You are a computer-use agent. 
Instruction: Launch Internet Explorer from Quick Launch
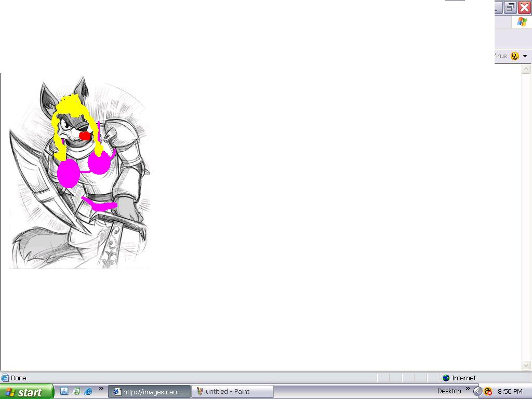(x=88, y=391)
